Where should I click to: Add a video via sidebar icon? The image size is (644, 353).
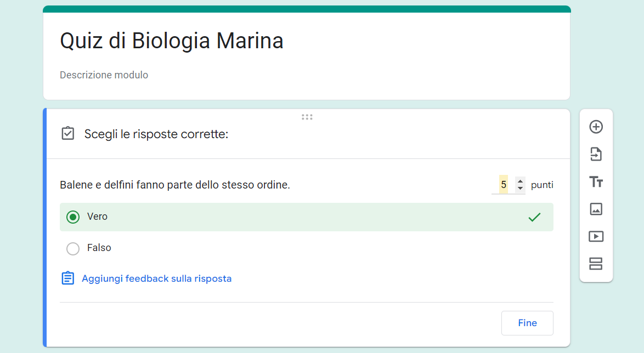click(596, 236)
